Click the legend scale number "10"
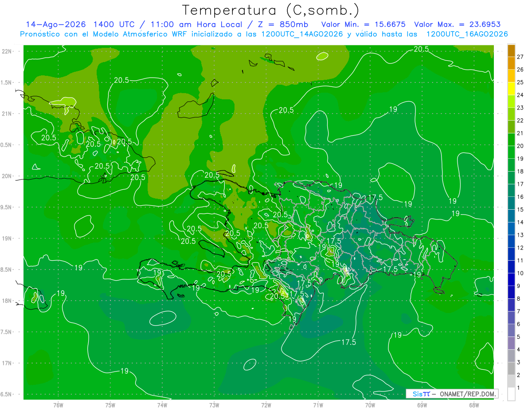The width and height of the screenshot is (532, 411). [x=520, y=273]
